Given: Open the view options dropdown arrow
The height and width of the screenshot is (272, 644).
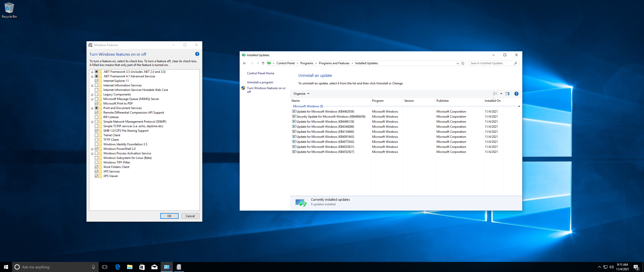Looking at the screenshot, I should click(x=501, y=94).
